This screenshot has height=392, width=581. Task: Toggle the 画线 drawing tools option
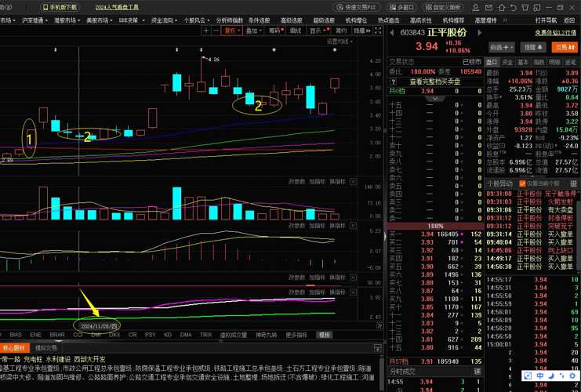click(x=296, y=31)
